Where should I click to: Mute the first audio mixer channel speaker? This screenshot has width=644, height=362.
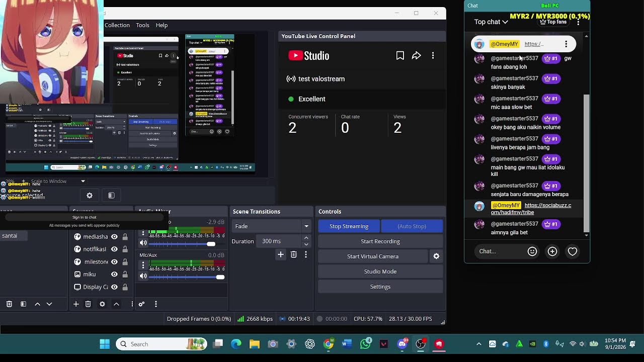[x=143, y=243]
